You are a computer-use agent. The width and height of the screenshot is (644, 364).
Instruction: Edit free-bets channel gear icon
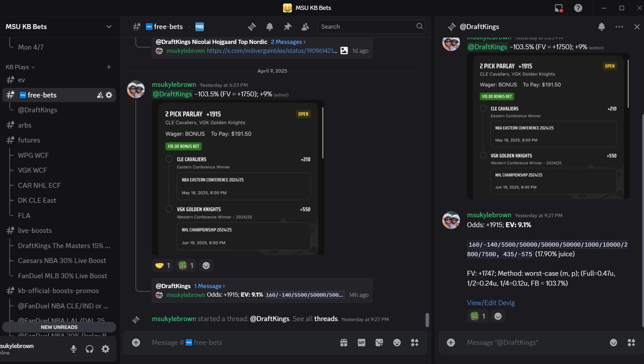[109, 95]
